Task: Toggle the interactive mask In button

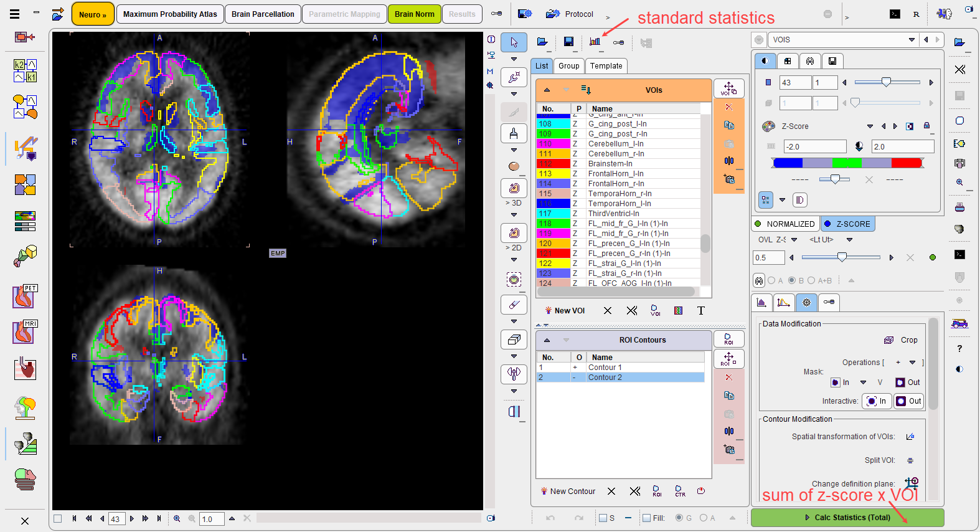Action: tap(877, 401)
